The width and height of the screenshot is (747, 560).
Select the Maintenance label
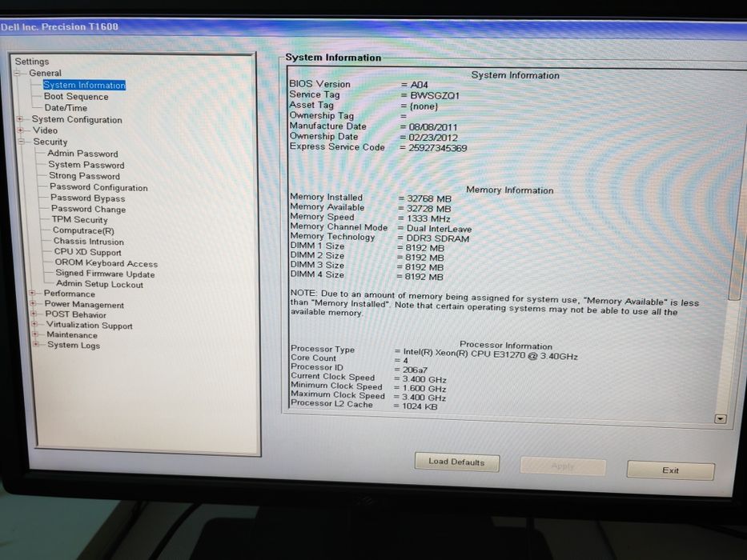tap(72, 334)
